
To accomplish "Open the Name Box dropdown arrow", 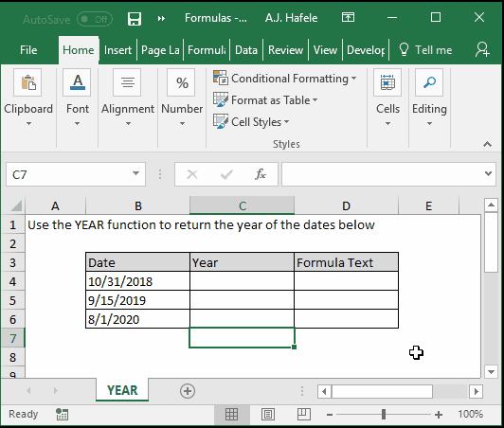I will [136, 174].
